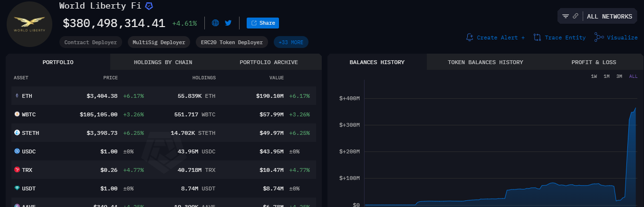
Task: Sort by the VALUE column header
Action: pyautogui.click(x=277, y=78)
